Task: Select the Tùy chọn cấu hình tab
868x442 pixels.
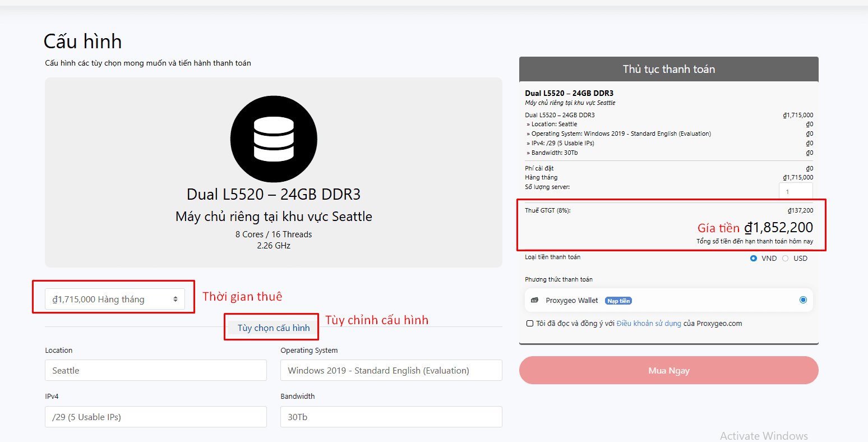Action: (273, 328)
